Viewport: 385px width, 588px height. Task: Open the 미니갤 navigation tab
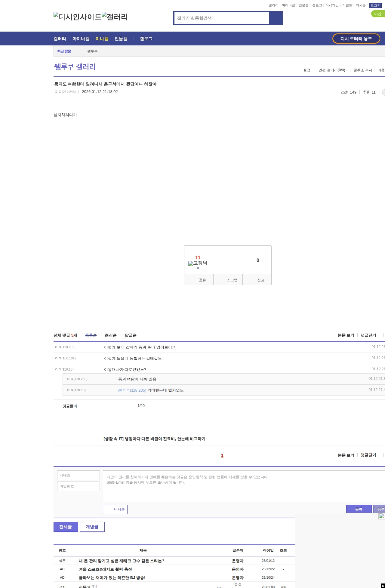[x=102, y=39]
